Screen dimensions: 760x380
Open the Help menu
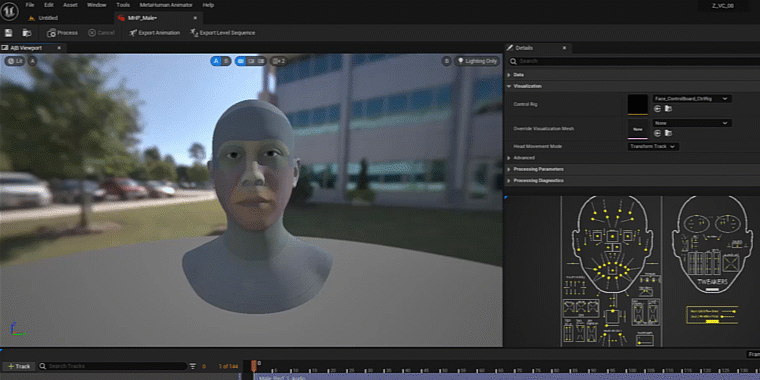[208, 5]
